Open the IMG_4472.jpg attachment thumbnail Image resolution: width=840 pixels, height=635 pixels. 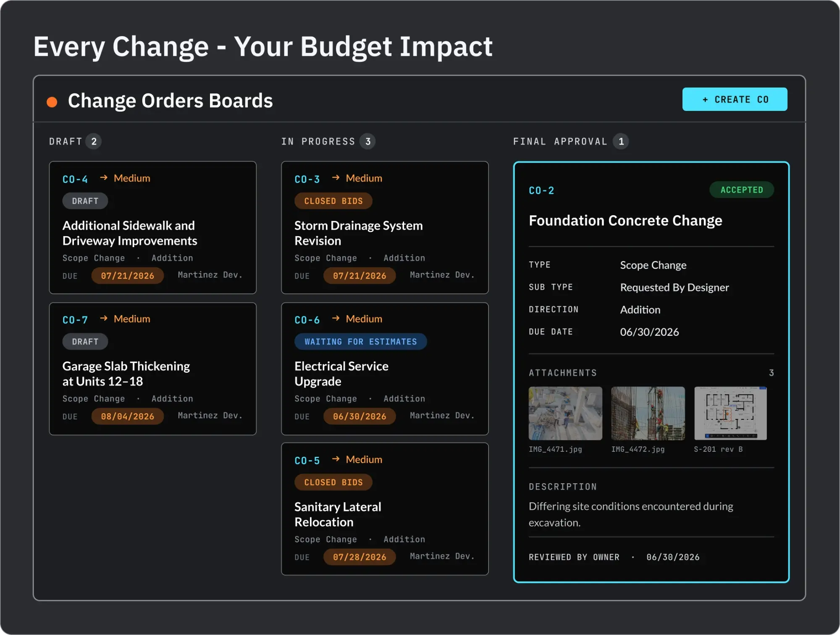(x=648, y=414)
